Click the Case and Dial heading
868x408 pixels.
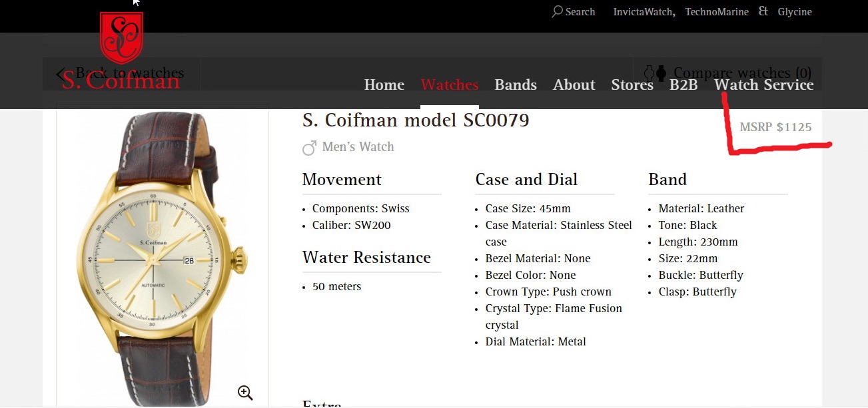coord(526,180)
